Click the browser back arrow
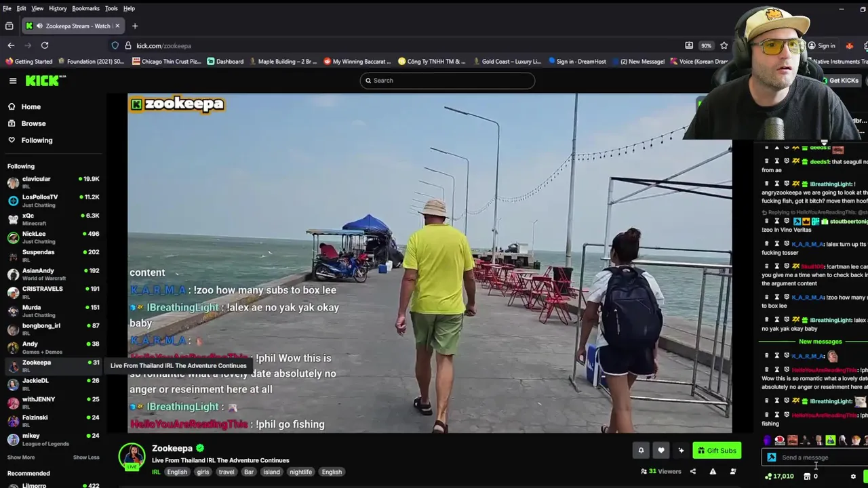 pos(11,45)
